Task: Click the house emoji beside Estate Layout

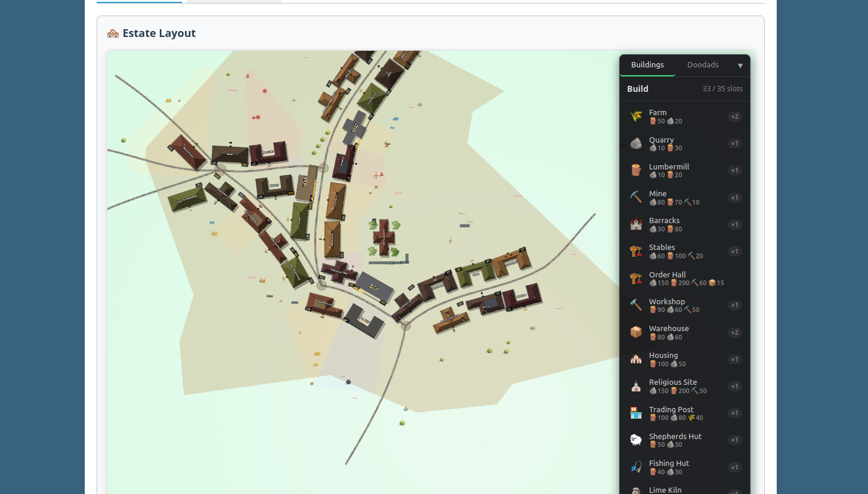Action: pos(113,33)
